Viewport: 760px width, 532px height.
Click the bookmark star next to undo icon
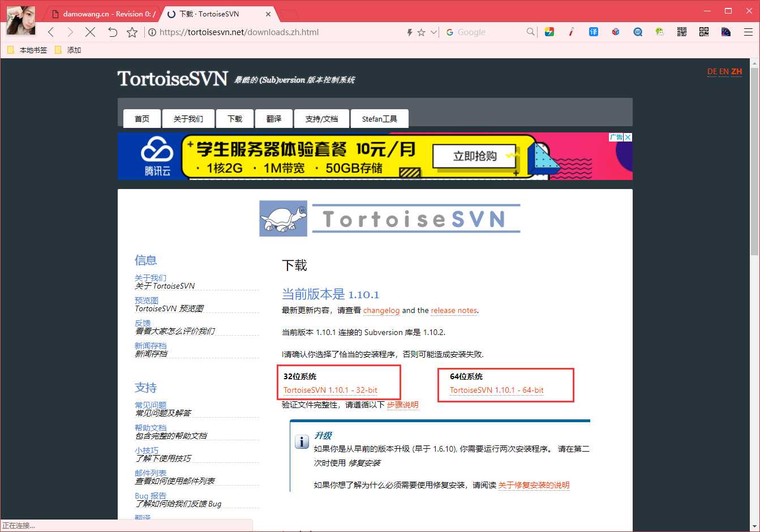[132, 32]
